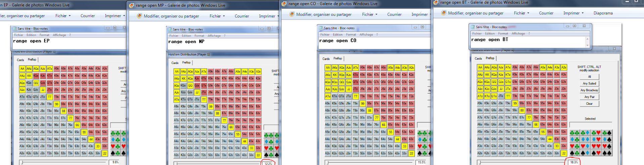The width and height of the screenshot is (644, 165).
Task: Select diamond-club suit button in BT window
Action: 575,139
